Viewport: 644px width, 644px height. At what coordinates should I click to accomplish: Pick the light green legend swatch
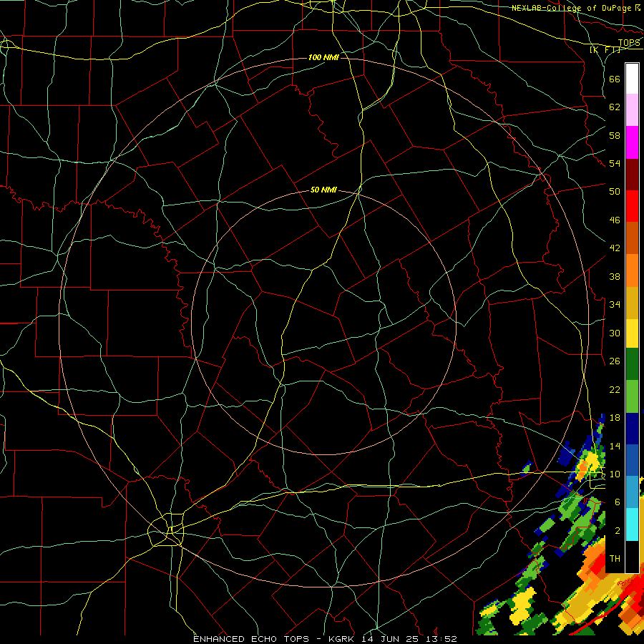point(632,396)
